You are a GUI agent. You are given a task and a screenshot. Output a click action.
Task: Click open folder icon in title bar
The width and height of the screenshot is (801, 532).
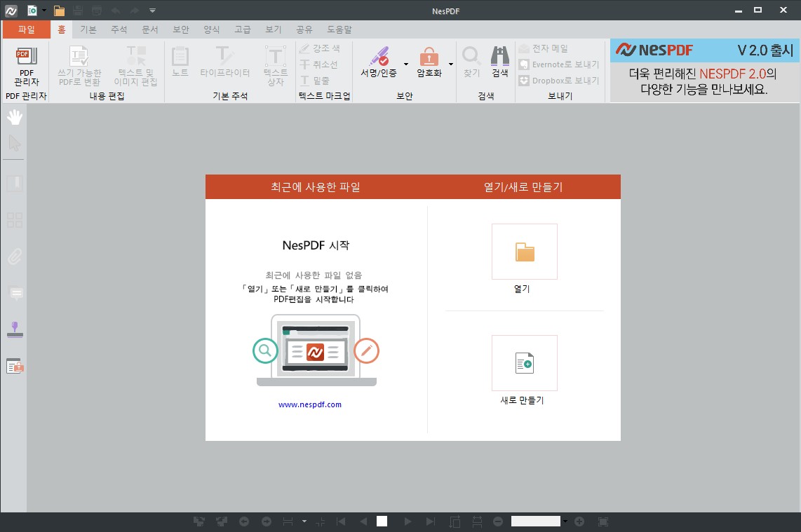pos(59,11)
